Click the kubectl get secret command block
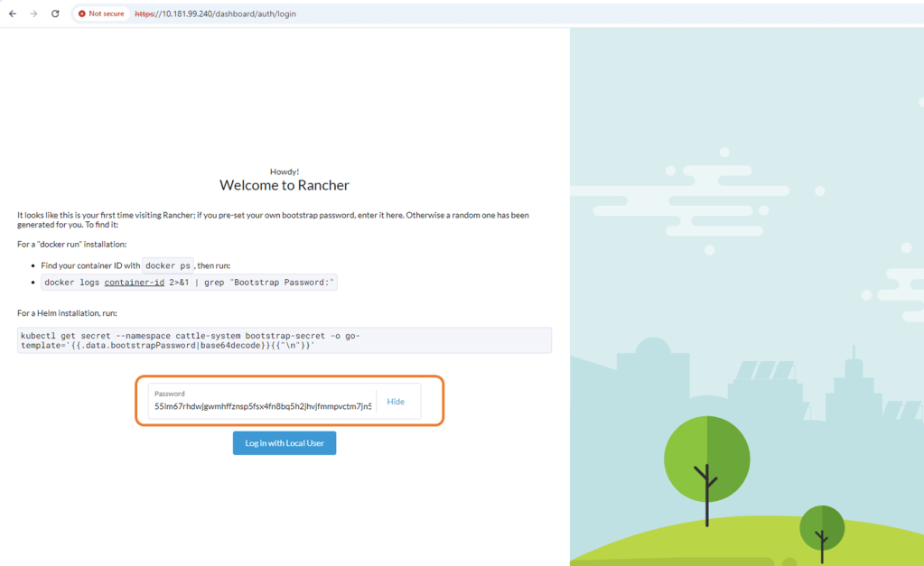 284,340
